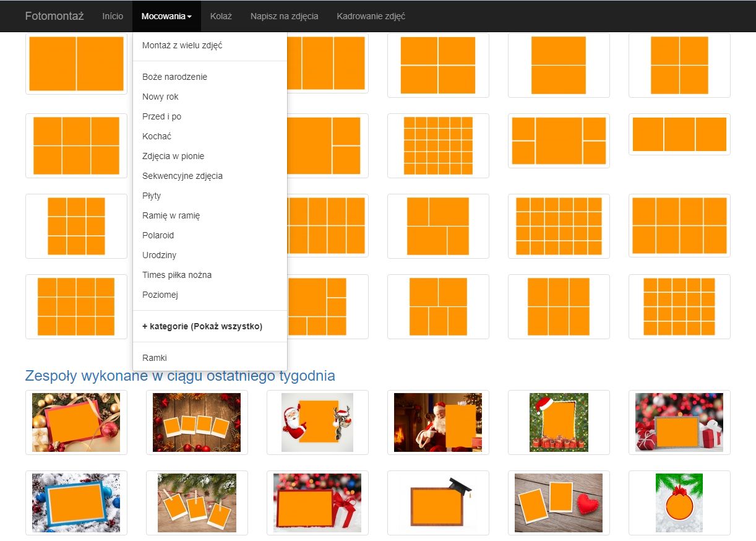Open the Zespoły wykonane w ciągu ostatniego tygodnia heading link
Screen dimensions: 756x541
pyautogui.click(x=180, y=376)
